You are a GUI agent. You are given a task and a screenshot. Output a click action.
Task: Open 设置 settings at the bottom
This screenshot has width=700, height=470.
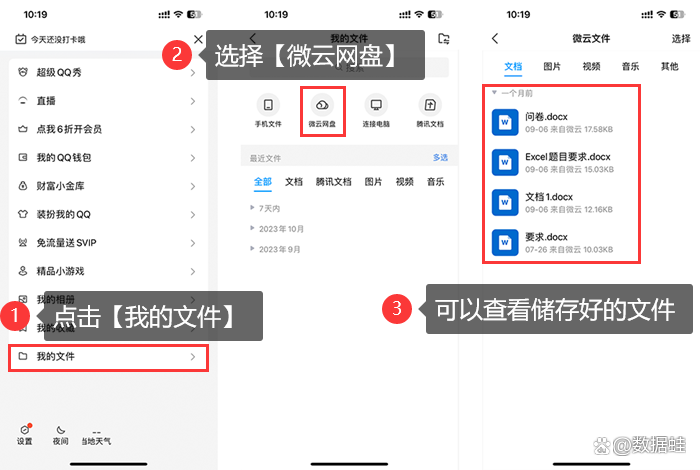click(x=25, y=433)
